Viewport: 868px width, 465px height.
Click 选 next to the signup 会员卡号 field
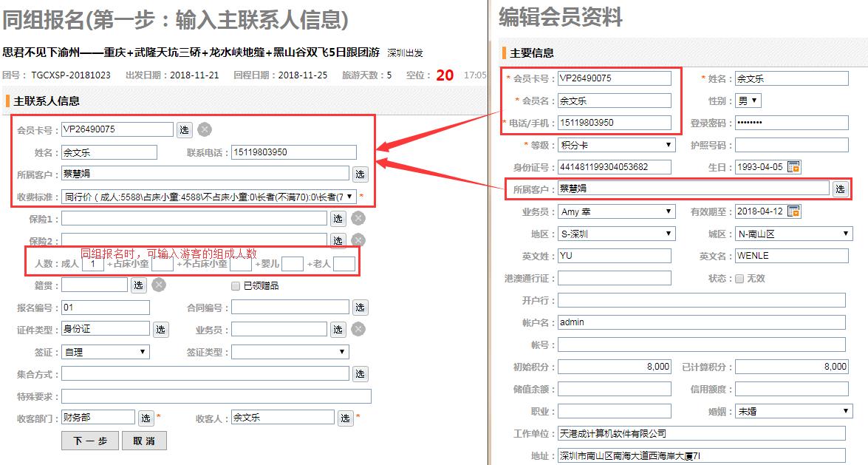pyautogui.click(x=185, y=129)
